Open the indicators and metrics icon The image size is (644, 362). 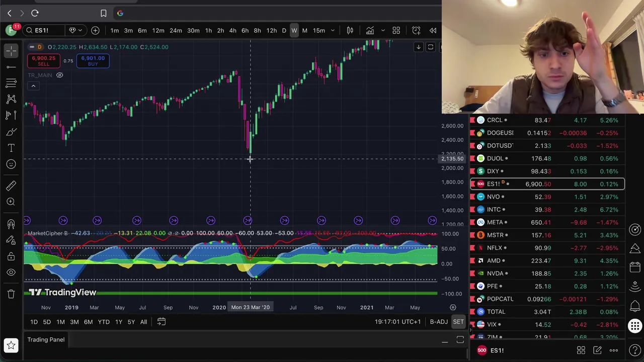[x=370, y=31]
